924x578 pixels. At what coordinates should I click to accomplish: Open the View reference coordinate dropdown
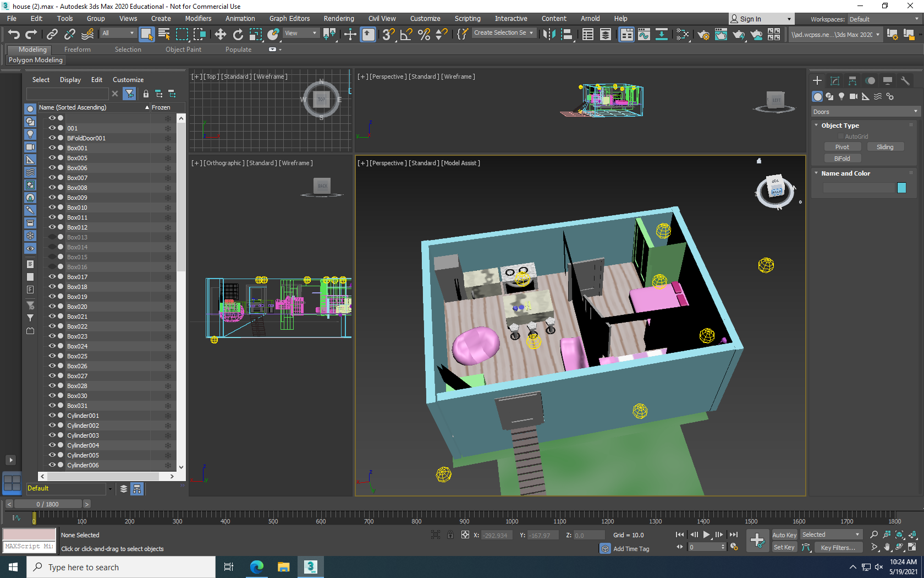click(300, 33)
